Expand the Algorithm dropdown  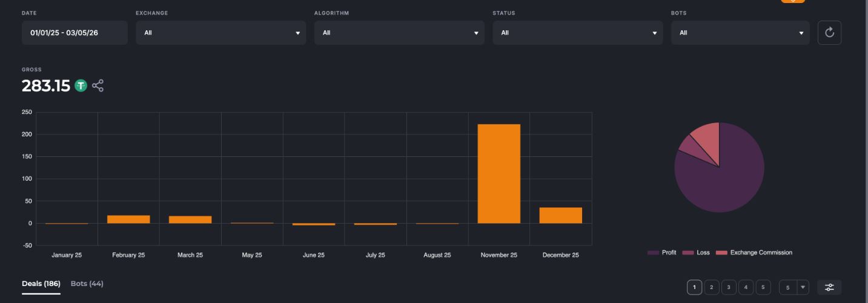click(399, 33)
